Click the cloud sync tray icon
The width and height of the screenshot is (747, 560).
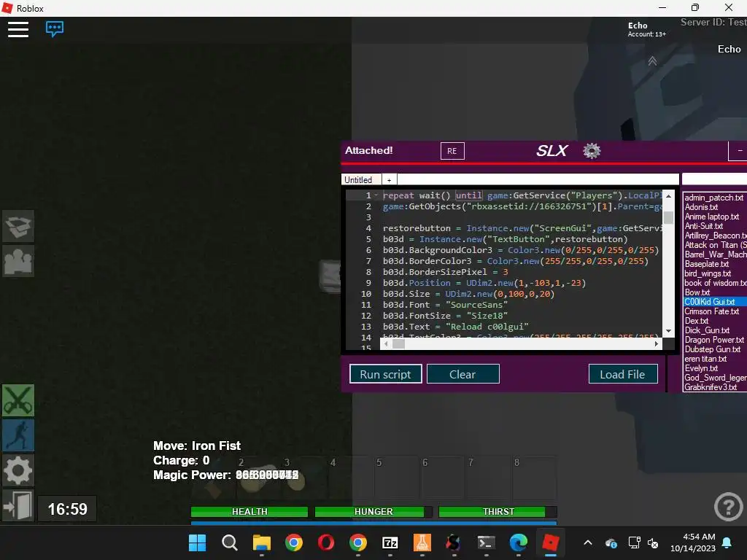tap(611, 542)
